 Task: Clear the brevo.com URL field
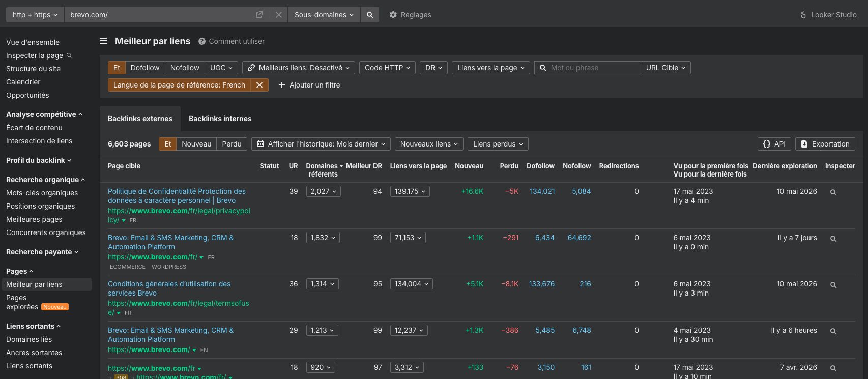coord(278,15)
